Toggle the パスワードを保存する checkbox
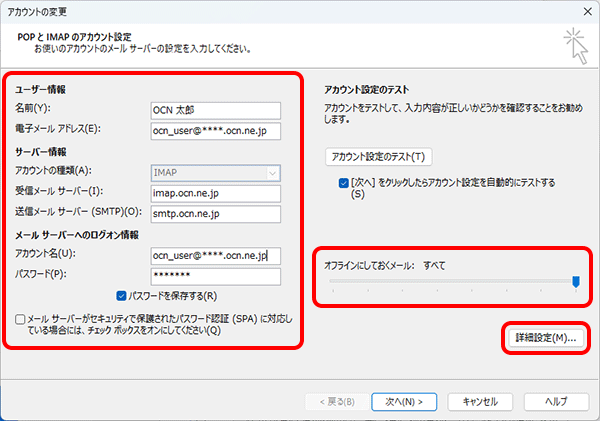This screenshot has width=600, height=421. (122, 296)
